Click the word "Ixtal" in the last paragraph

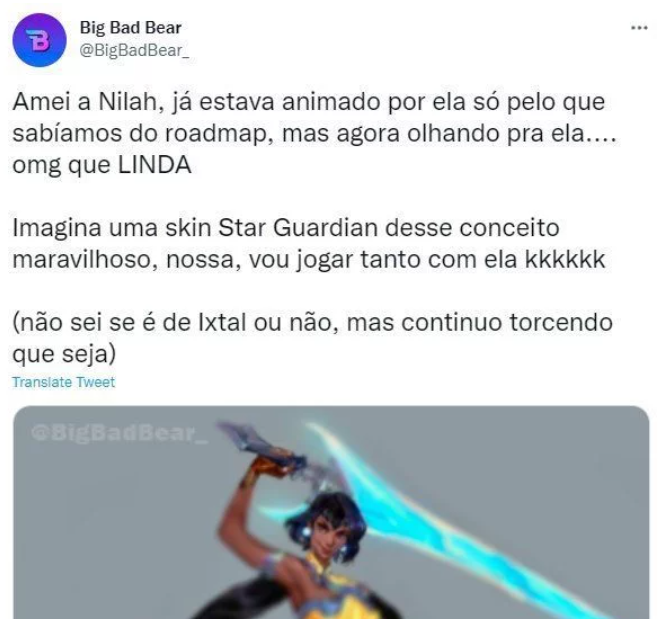tap(222, 323)
